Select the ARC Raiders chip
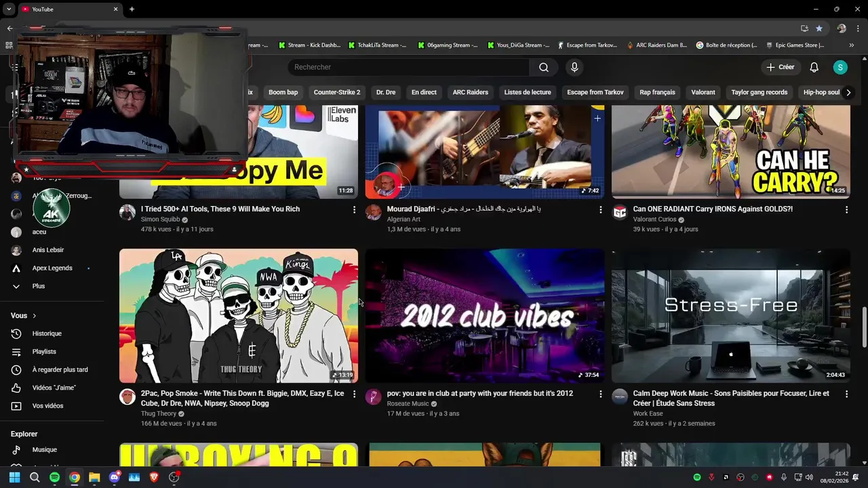The image size is (868, 488). (471, 92)
